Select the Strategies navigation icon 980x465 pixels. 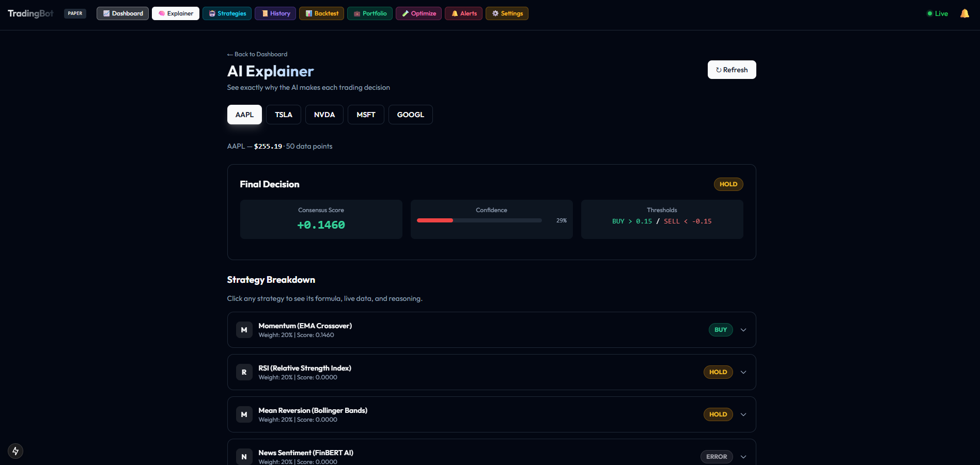tap(227, 13)
